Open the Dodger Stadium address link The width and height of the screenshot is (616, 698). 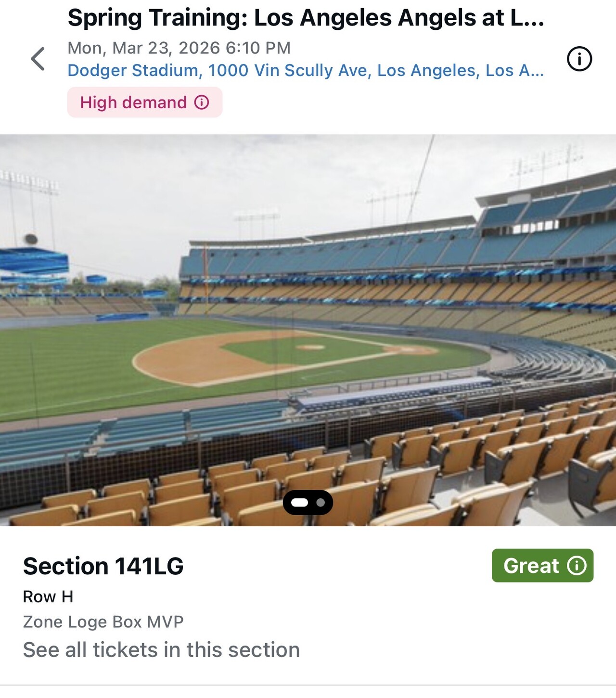pyautogui.click(x=306, y=71)
